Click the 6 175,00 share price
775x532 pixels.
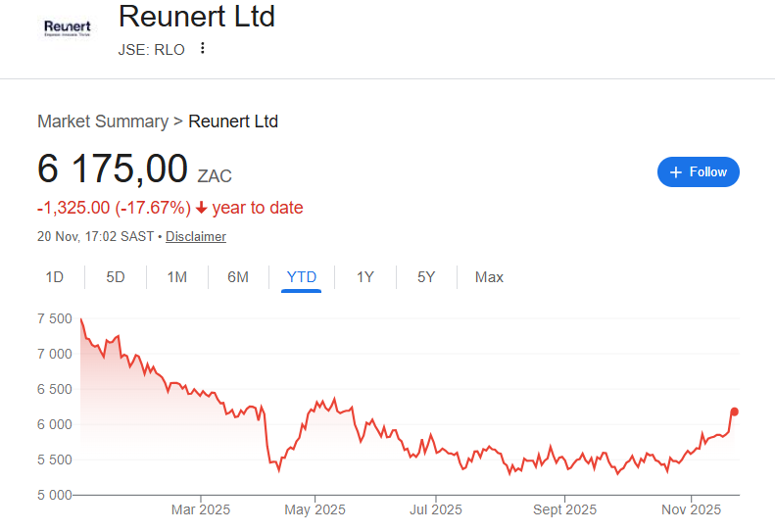coord(113,169)
